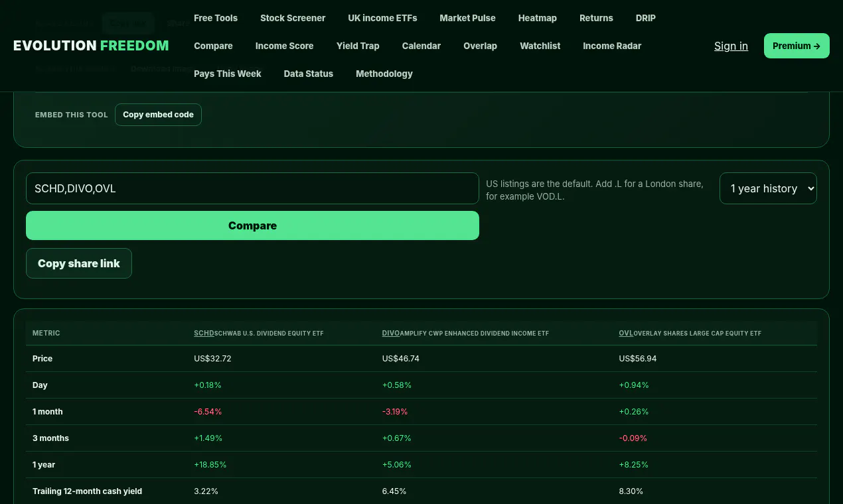Open Pays This Week page
Screen dimensions: 843x504
[228, 74]
